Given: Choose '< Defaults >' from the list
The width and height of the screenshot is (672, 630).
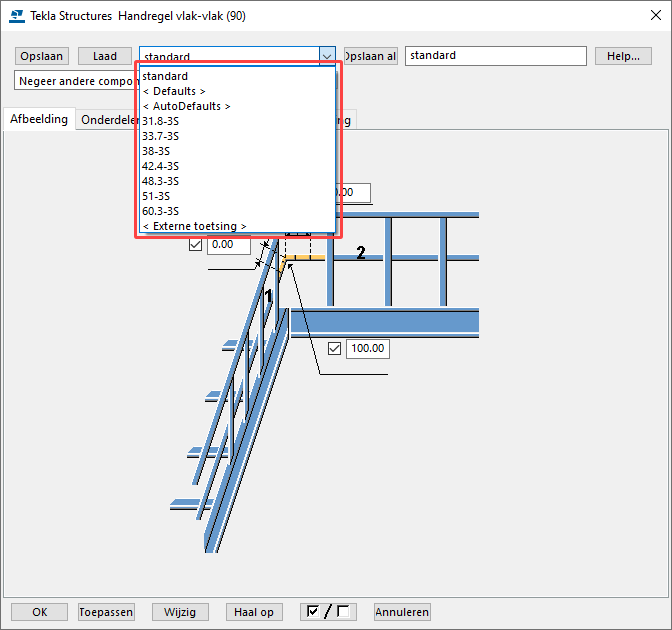Looking at the screenshot, I should click(237, 91).
